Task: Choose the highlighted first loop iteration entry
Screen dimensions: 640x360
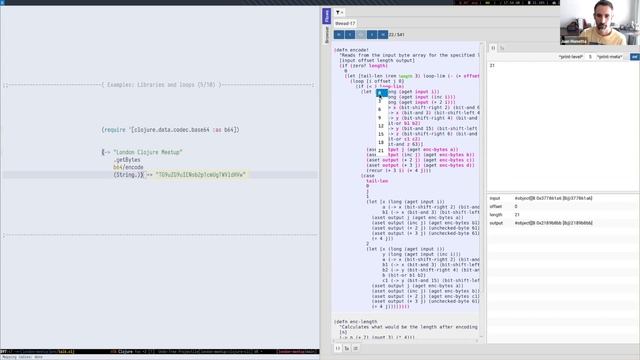Action: pos(382,93)
